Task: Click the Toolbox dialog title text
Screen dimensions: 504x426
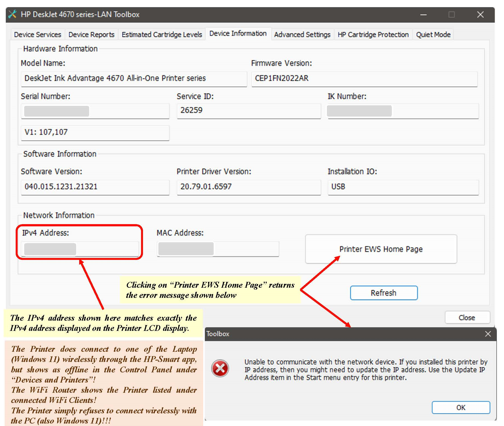Action: pos(218,334)
